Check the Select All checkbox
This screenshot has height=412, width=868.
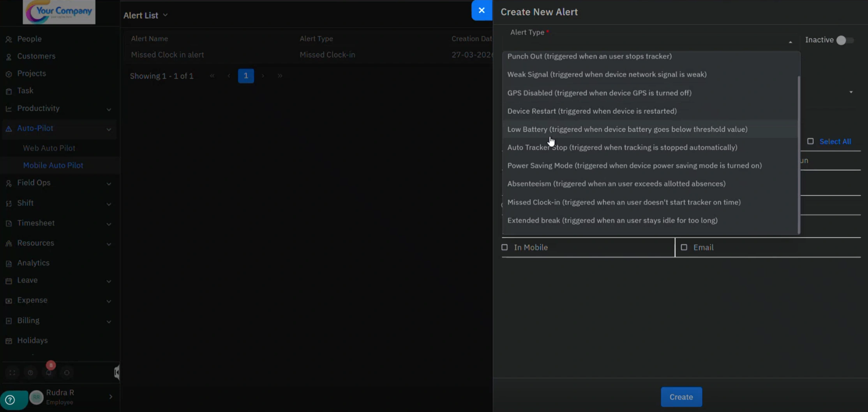click(810, 141)
